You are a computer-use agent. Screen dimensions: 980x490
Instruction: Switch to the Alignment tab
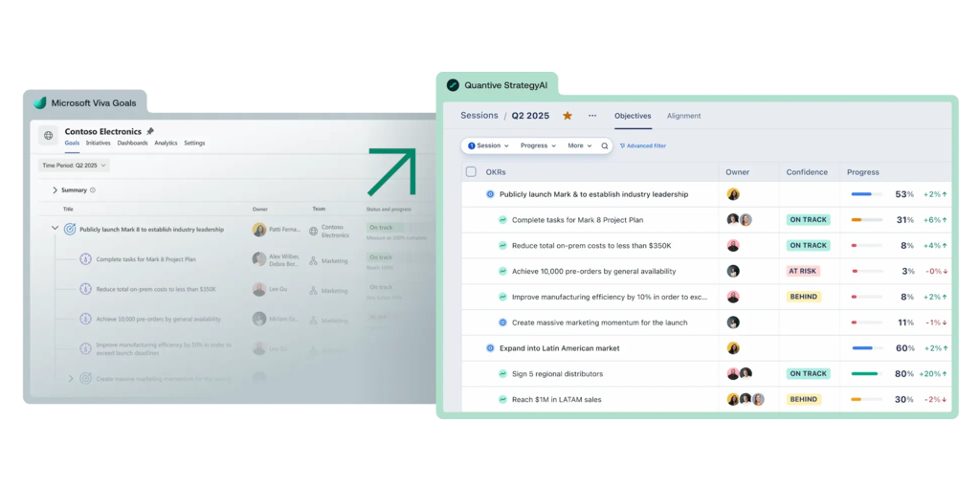click(x=683, y=116)
